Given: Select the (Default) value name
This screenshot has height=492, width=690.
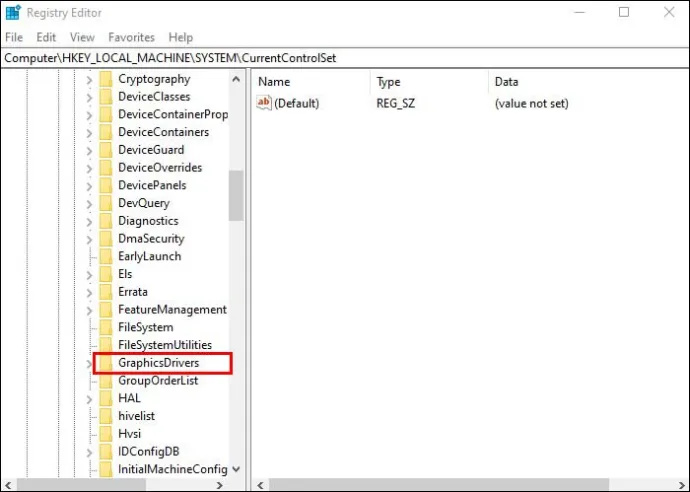Looking at the screenshot, I should coord(297,103).
